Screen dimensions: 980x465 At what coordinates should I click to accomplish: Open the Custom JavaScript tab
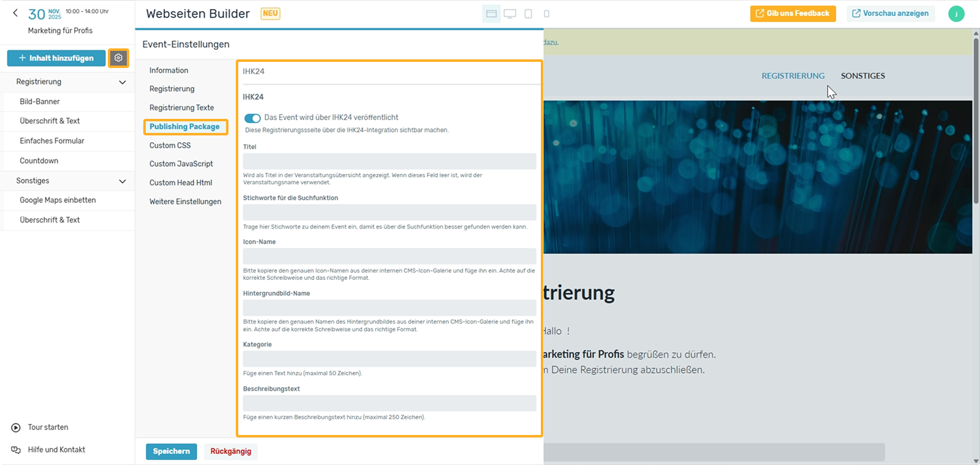coord(181,164)
